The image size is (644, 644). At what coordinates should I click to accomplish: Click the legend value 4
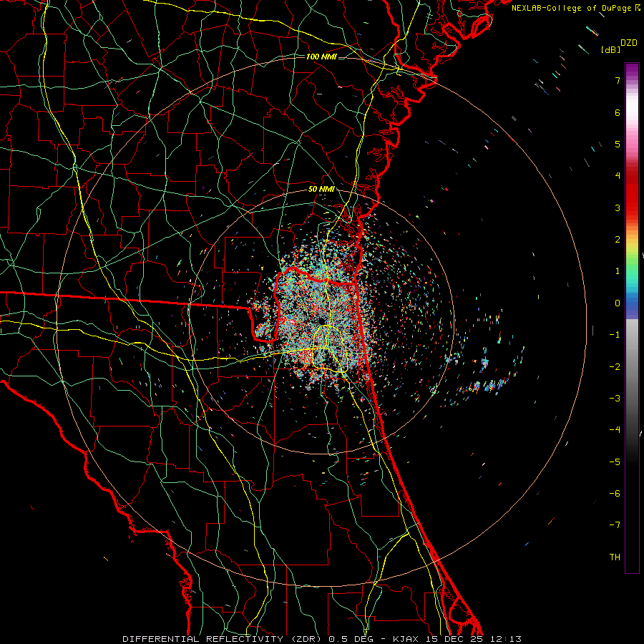coord(618,176)
